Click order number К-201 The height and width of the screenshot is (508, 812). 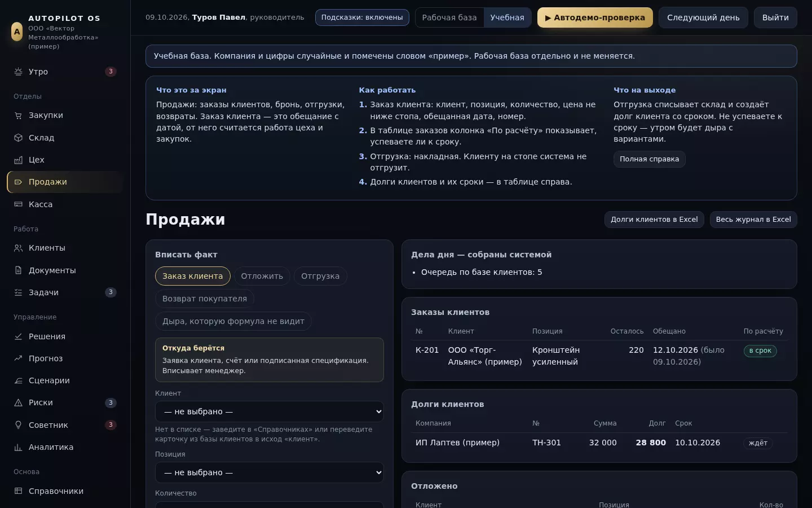[x=427, y=350]
